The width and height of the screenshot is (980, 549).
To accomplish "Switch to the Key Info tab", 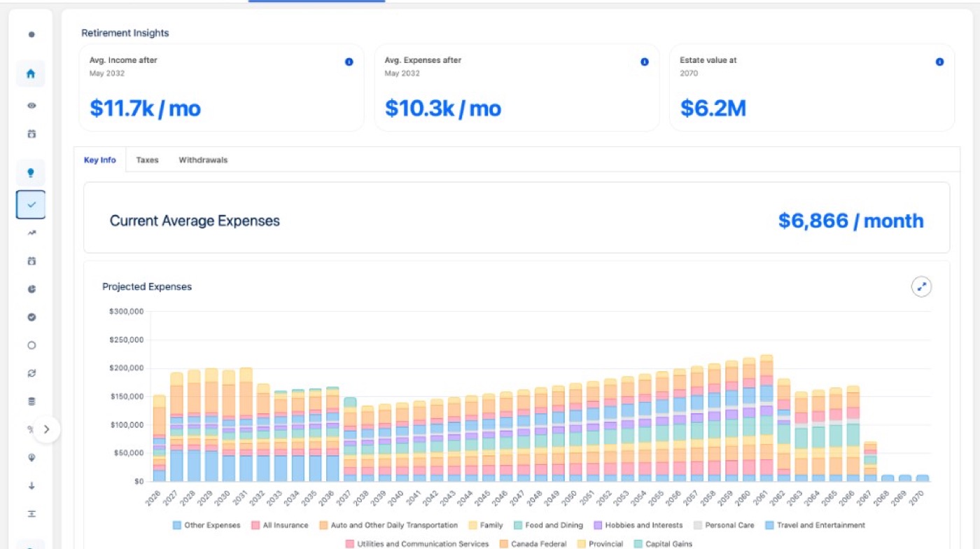I will tap(100, 160).
